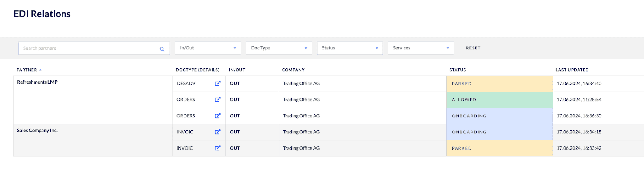The image size is (644, 170).
Task: Click the Company column header
Action: (293, 70)
